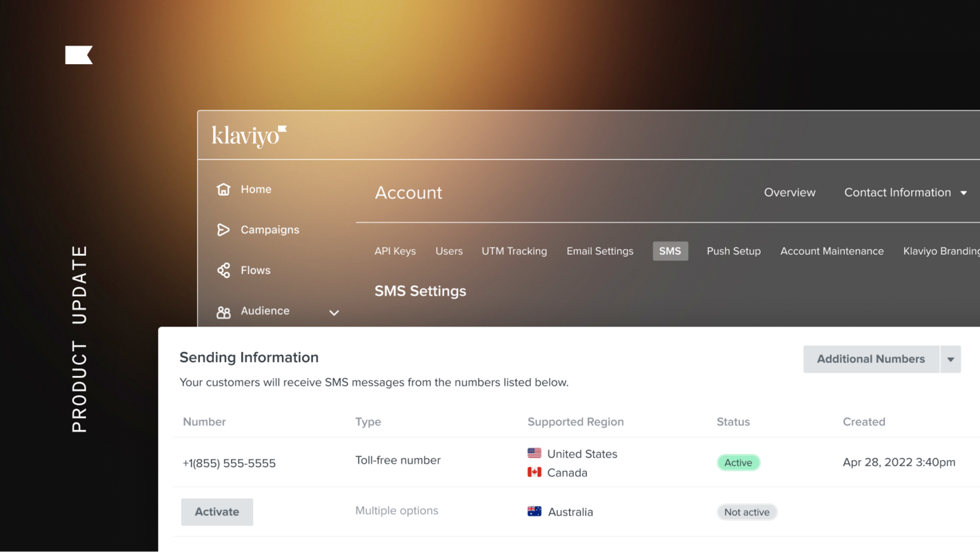Click the white flag logo top-left
980x552 pixels.
pyautogui.click(x=79, y=55)
